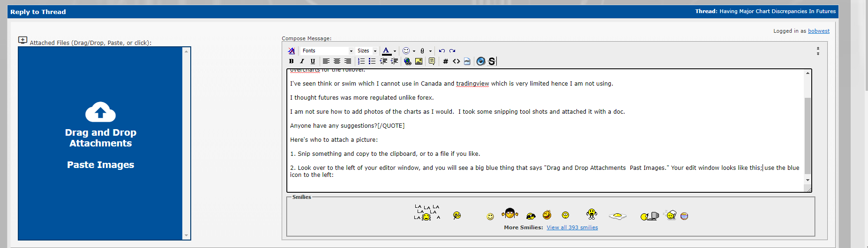
Task: Insert the singing LA LA LA smiley
Action: [x=427, y=212]
